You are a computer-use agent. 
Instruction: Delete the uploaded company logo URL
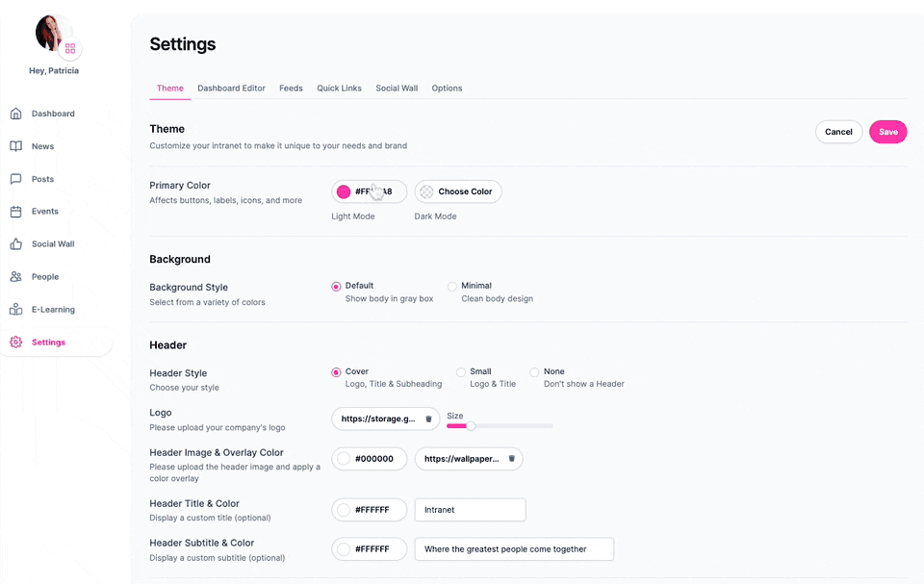pyautogui.click(x=427, y=419)
